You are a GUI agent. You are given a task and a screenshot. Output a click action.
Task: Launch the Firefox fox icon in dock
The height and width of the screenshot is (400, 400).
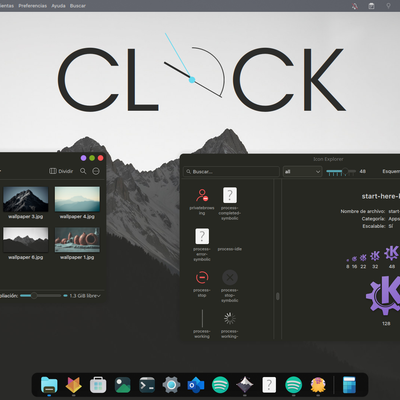(74, 385)
